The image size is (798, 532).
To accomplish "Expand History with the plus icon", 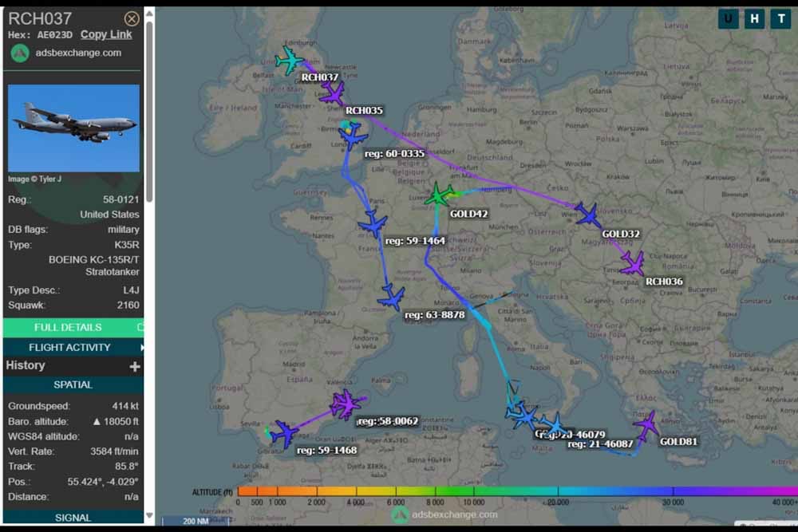I will pos(135,366).
